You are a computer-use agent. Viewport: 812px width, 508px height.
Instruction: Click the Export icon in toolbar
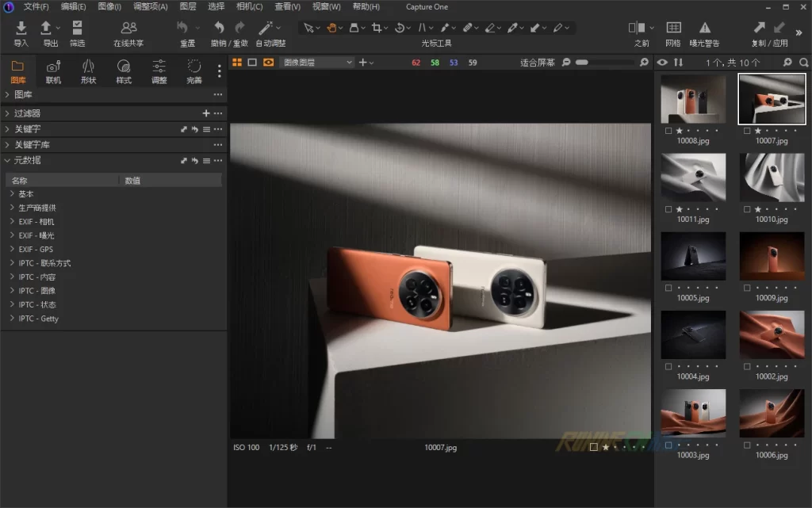point(46,29)
